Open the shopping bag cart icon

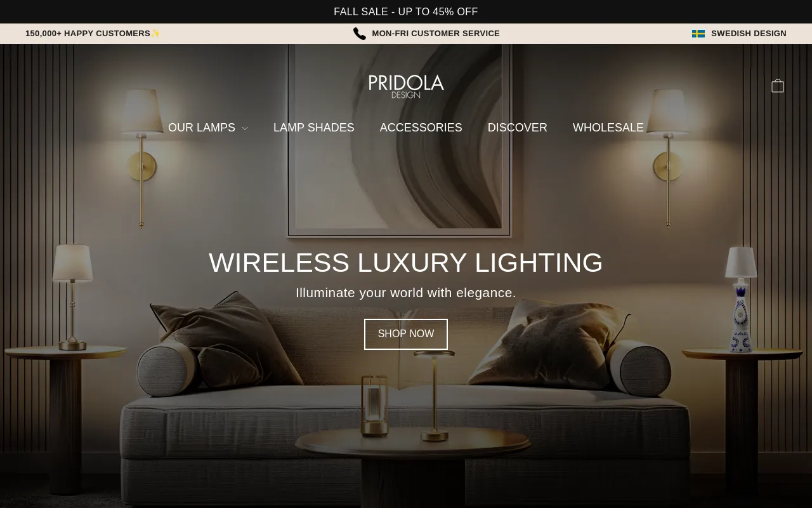[x=778, y=86]
